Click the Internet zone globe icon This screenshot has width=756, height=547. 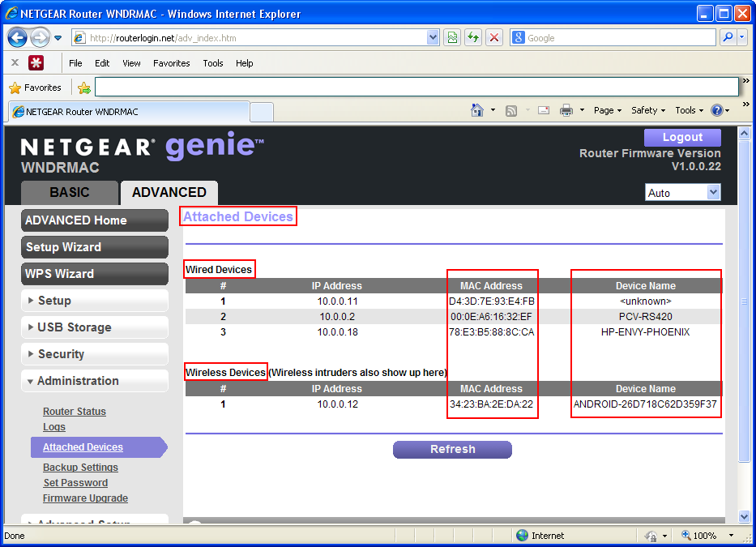(x=522, y=536)
